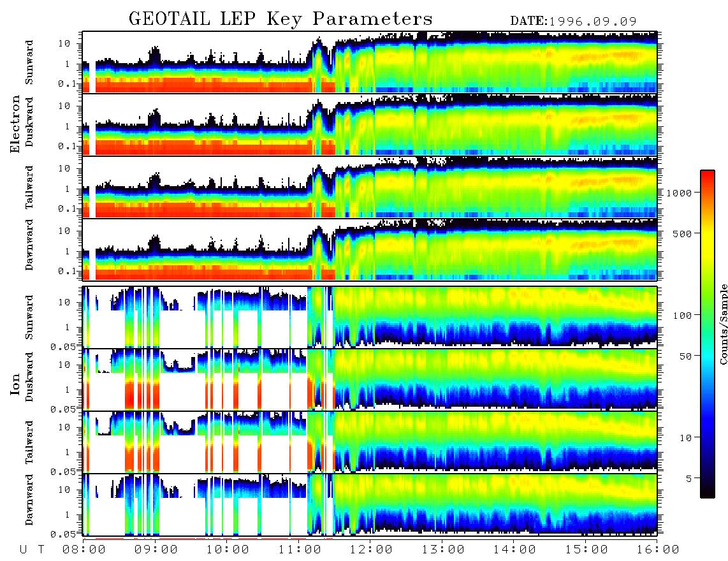Select the 'Tailward' label of the Electron group
728x561 pixels.
pyautogui.click(x=29, y=187)
